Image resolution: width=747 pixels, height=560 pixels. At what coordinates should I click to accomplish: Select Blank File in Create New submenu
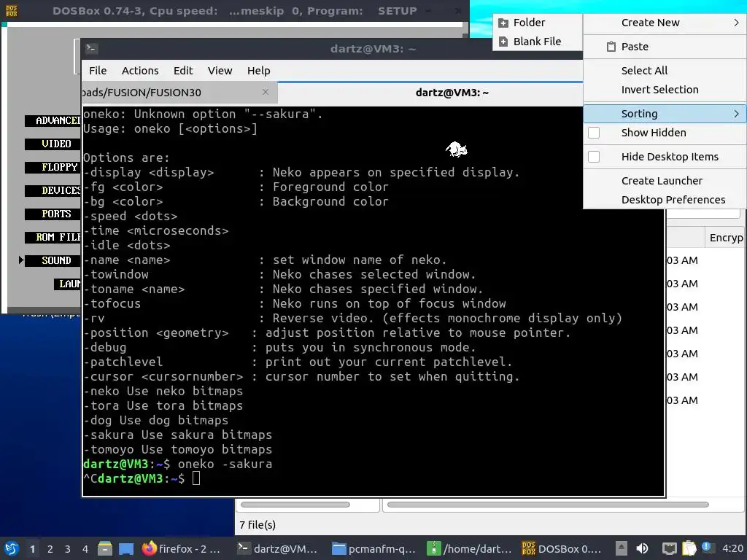click(537, 42)
